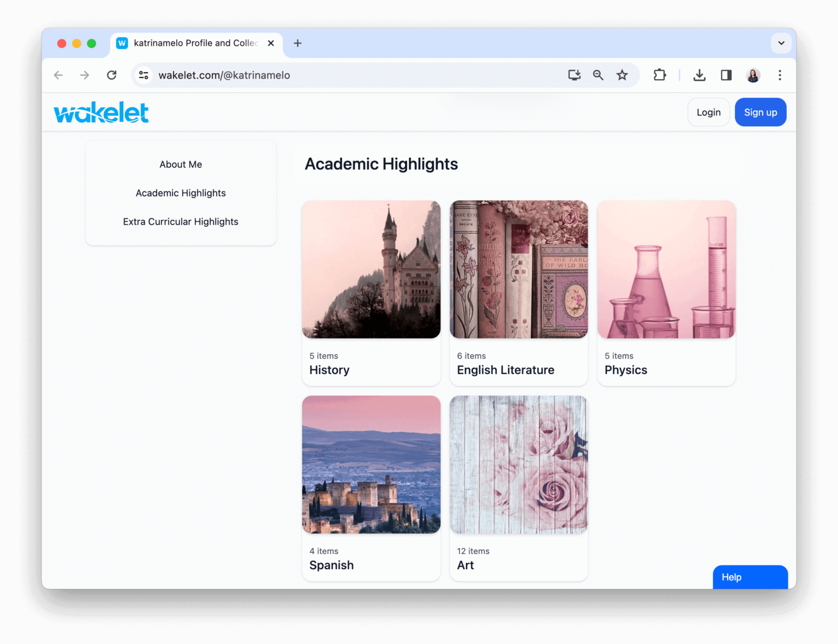This screenshot has width=838, height=644.
Task: Select About Me in the sidebar
Action: click(x=181, y=165)
